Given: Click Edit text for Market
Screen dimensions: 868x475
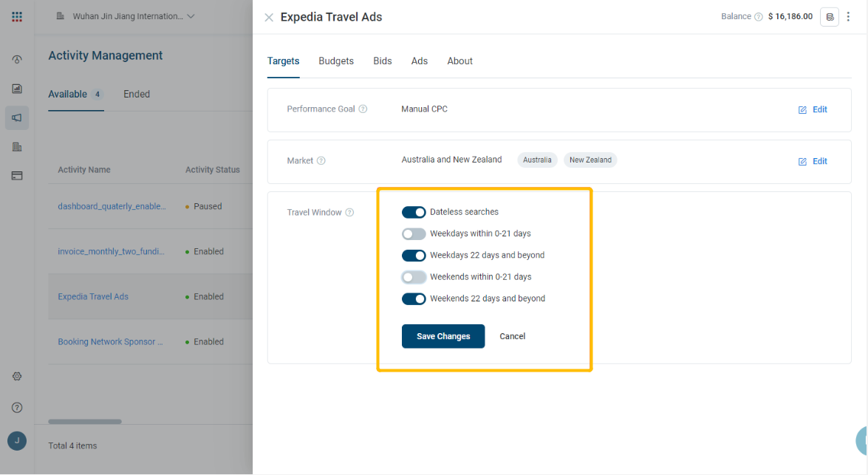Looking at the screenshot, I should pos(820,162).
